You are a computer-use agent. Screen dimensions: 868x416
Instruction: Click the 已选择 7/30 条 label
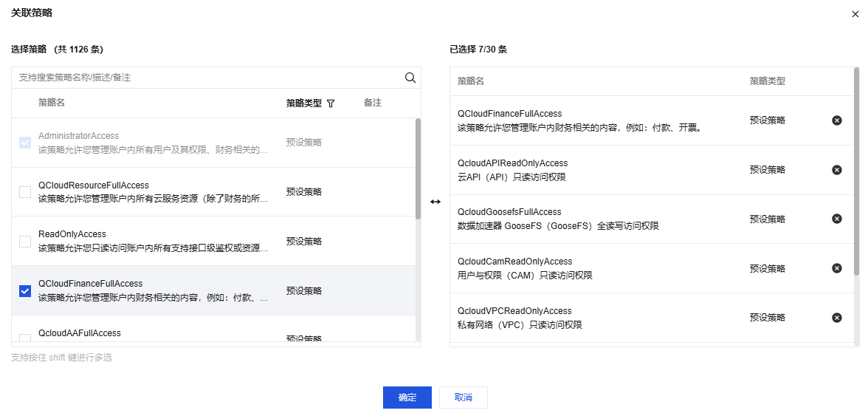(x=478, y=50)
